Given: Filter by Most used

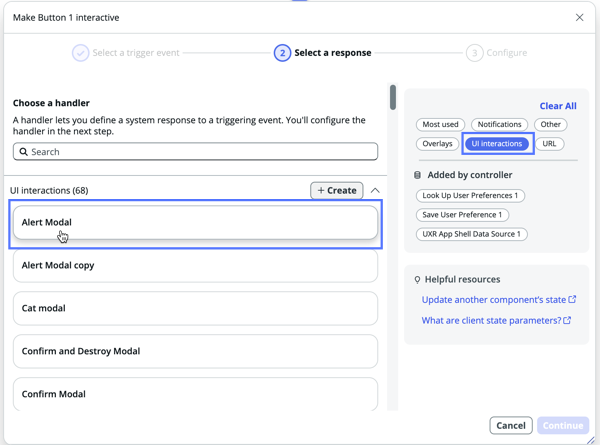Looking at the screenshot, I should tap(440, 124).
